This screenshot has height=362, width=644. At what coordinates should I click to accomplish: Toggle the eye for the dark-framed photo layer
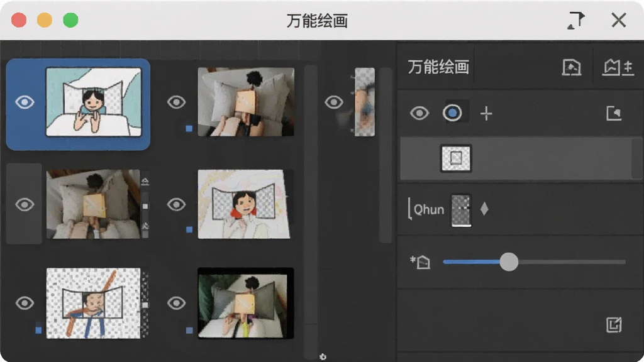[x=177, y=304]
